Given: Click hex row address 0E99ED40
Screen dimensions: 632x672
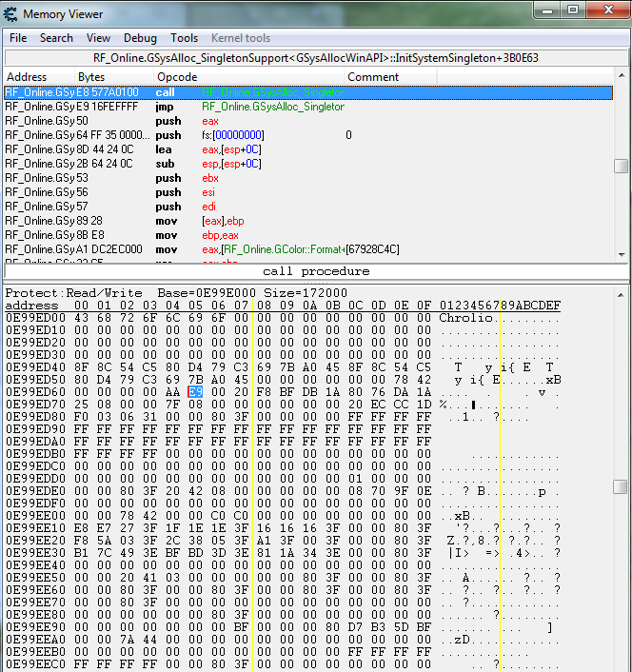Looking at the screenshot, I should [35, 367].
